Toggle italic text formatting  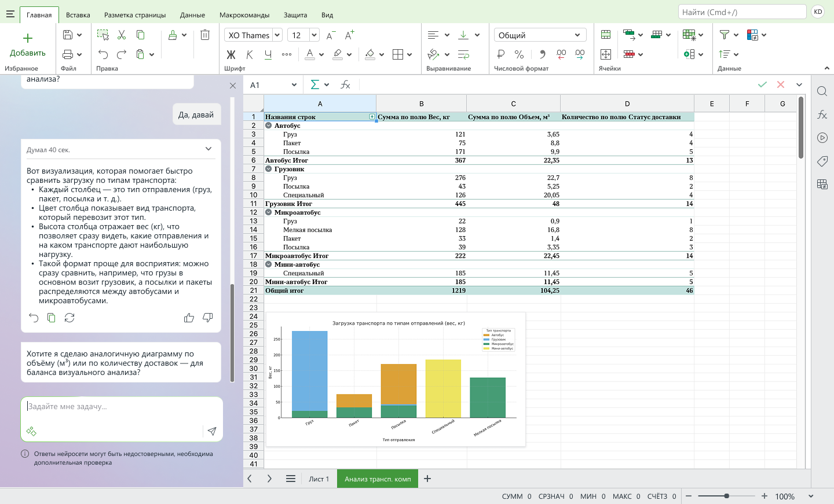[x=250, y=54]
